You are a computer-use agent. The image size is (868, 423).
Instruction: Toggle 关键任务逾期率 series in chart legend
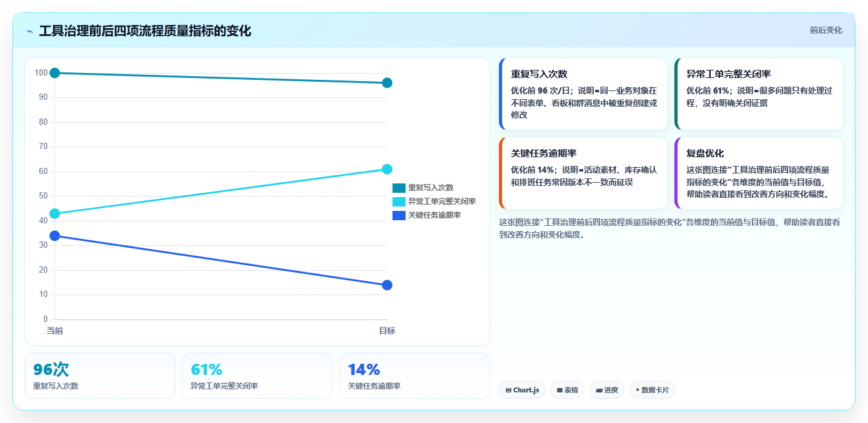(427, 215)
